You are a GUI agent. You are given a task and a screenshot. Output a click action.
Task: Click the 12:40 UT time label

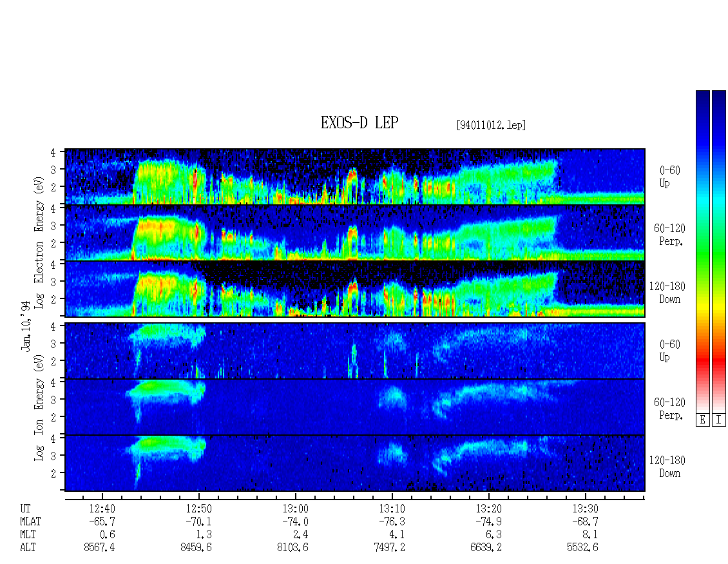click(x=102, y=509)
